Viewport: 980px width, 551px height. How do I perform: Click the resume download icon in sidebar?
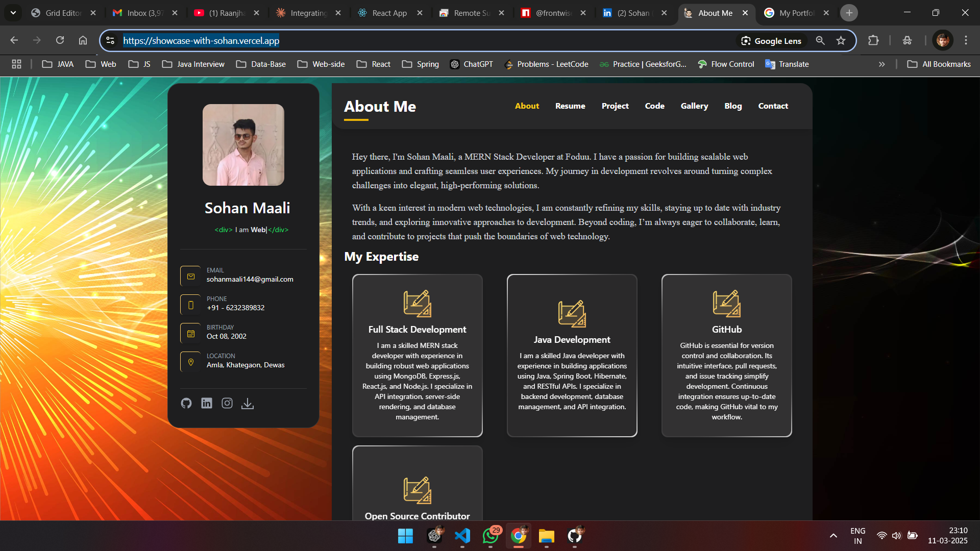pyautogui.click(x=248, y=404)
